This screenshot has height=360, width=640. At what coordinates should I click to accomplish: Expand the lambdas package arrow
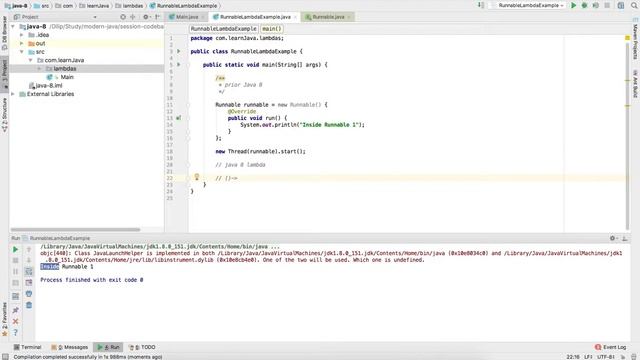[x=39, y=69]
